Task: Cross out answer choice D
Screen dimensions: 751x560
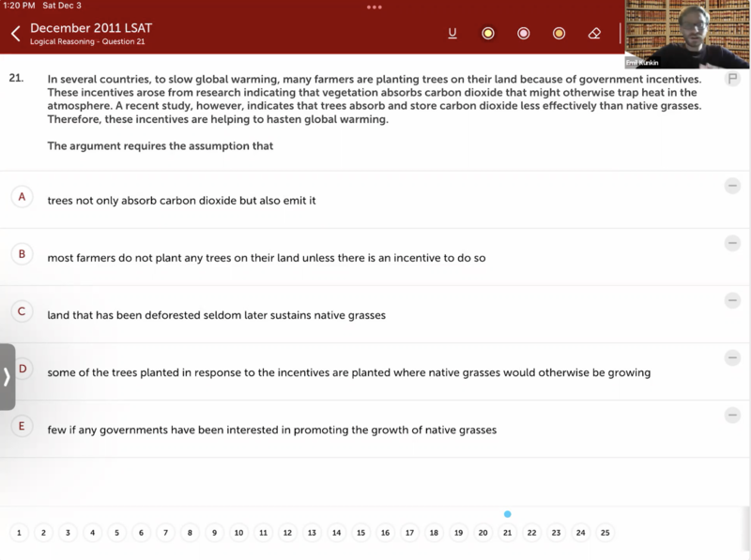Action: click(x=732, y=358)
